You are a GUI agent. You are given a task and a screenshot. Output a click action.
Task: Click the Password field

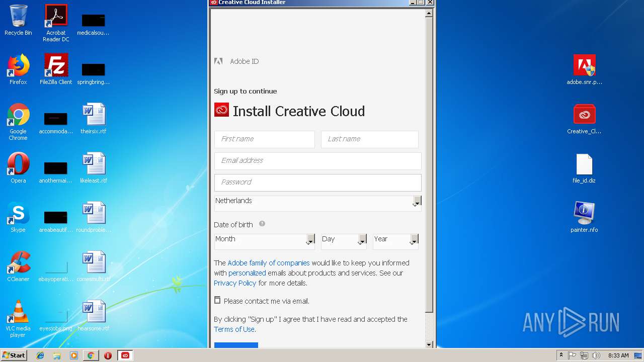(x=318, y=183)
